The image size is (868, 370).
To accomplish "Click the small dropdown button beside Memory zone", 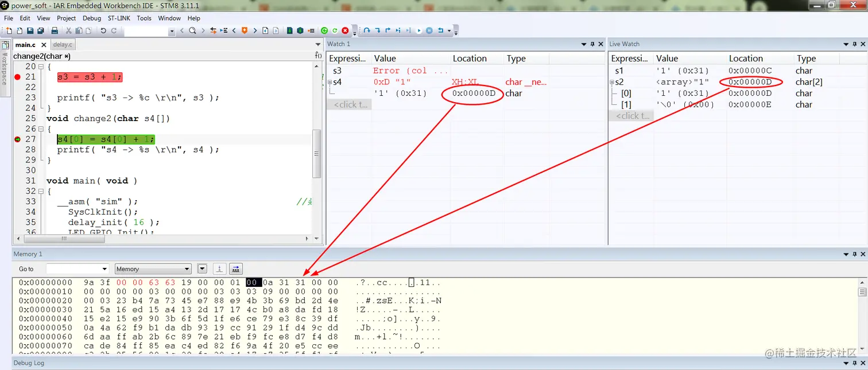I will [x=202, y=268].
